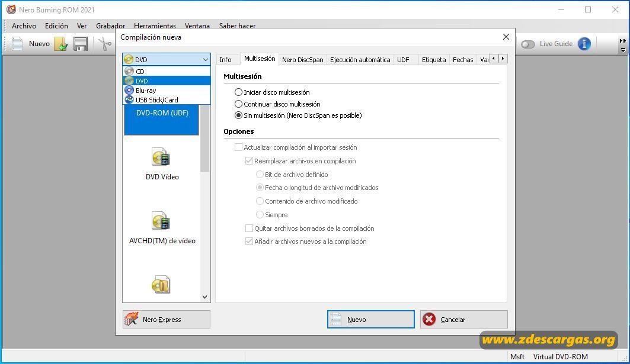Select Contenido de archivo modificado option
This screenshot has height=364, width=630.
[x=260, y=201]
